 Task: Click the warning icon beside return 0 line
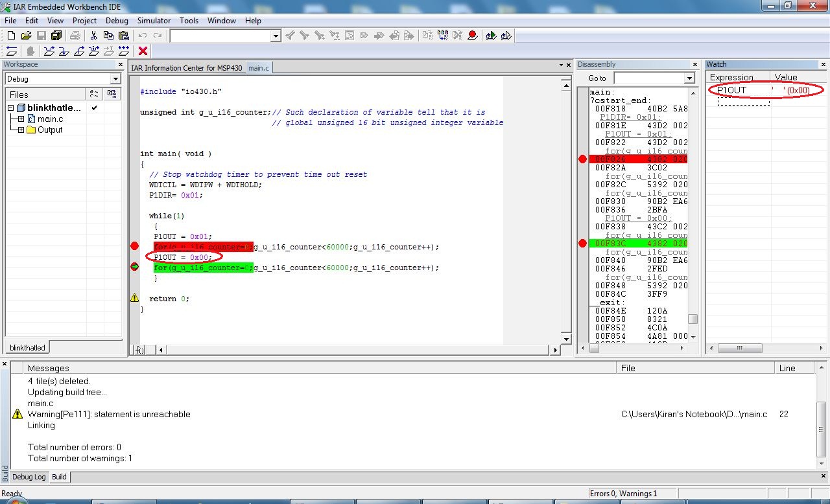135,298
